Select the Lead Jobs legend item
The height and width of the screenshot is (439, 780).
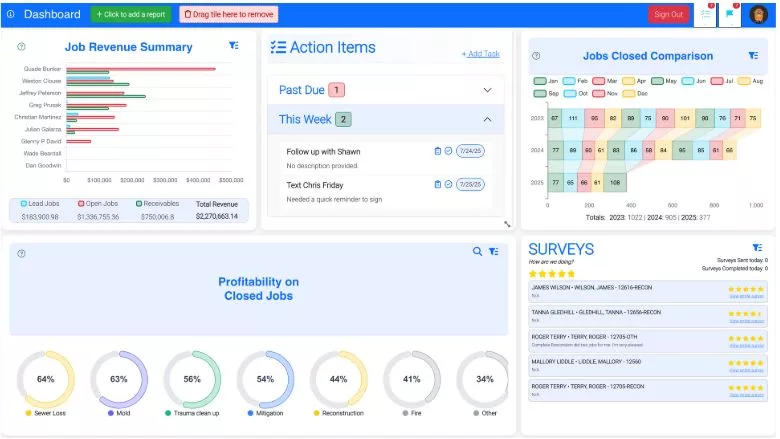coord(38,203)
